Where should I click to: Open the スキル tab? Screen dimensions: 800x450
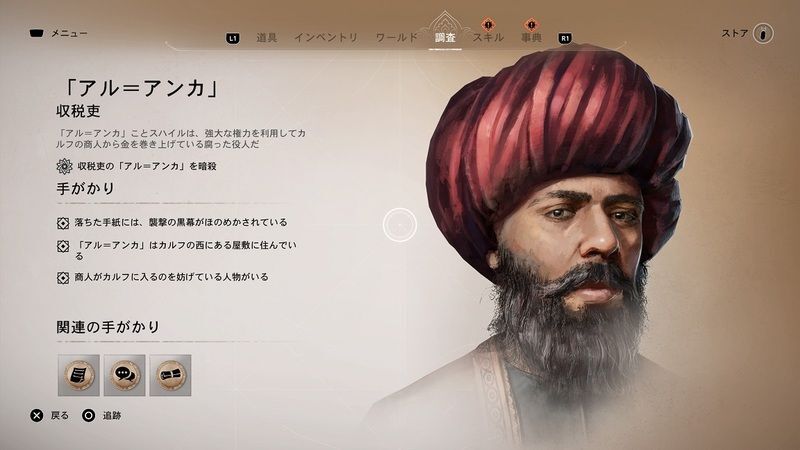(x=488, y=38)
